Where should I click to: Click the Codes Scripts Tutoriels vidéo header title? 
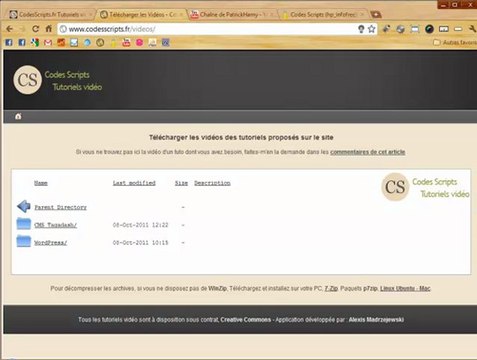tap(73, 81)
